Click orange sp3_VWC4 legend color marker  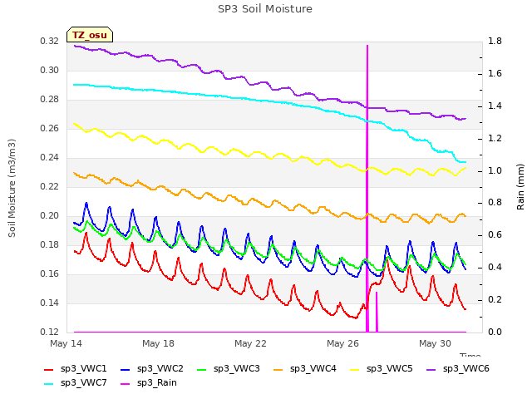pyautogui.click(x=278, y=369)
